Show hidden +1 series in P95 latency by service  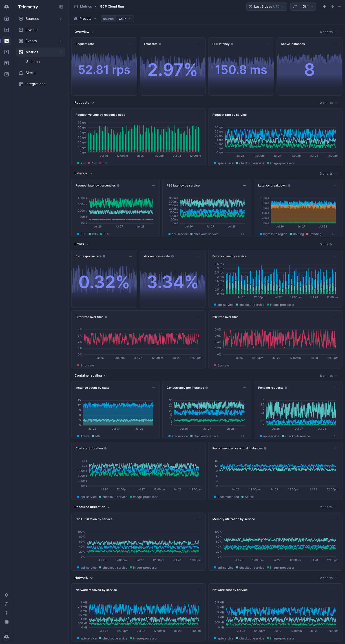click(x=242, y=234)
